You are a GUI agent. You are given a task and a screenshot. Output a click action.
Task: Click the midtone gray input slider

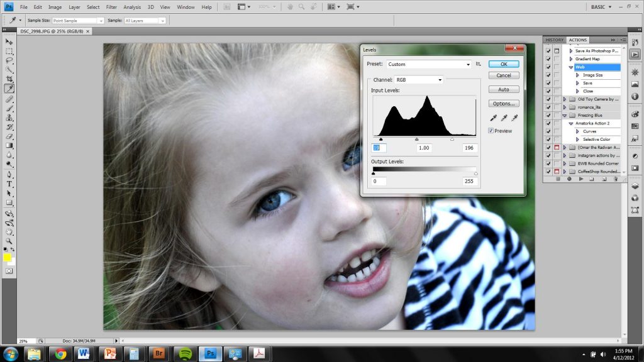point(416,139)
